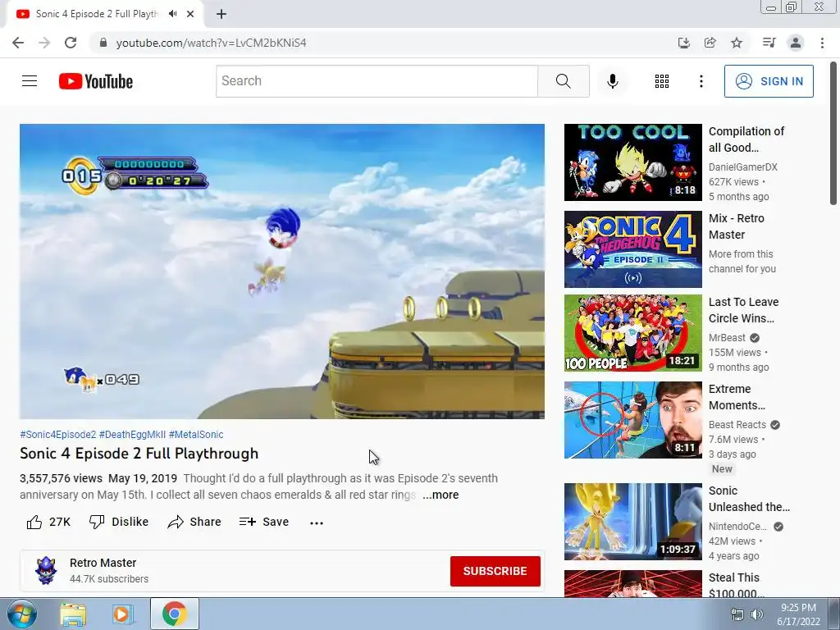Open a new Chrome tab
This screenshot has height=630, width=840.
[221, 14]
